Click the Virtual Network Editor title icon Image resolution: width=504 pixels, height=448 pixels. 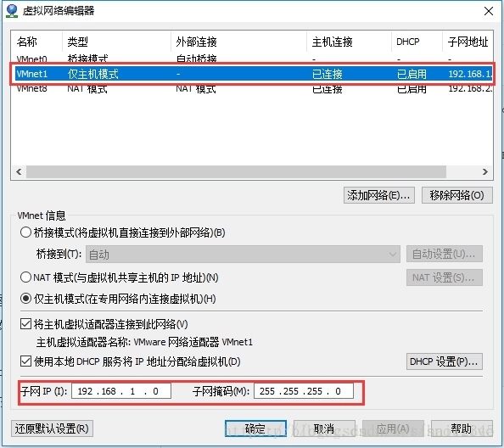click(x=12, y=11)
